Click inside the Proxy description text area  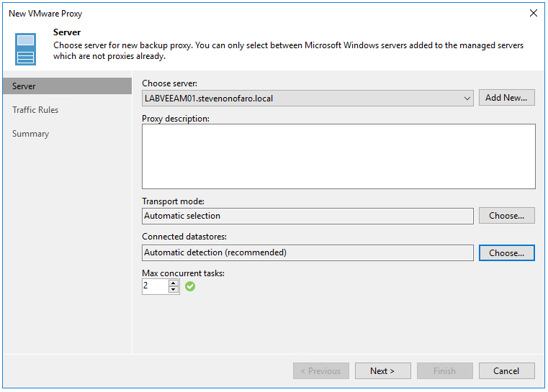click(338, 156)
